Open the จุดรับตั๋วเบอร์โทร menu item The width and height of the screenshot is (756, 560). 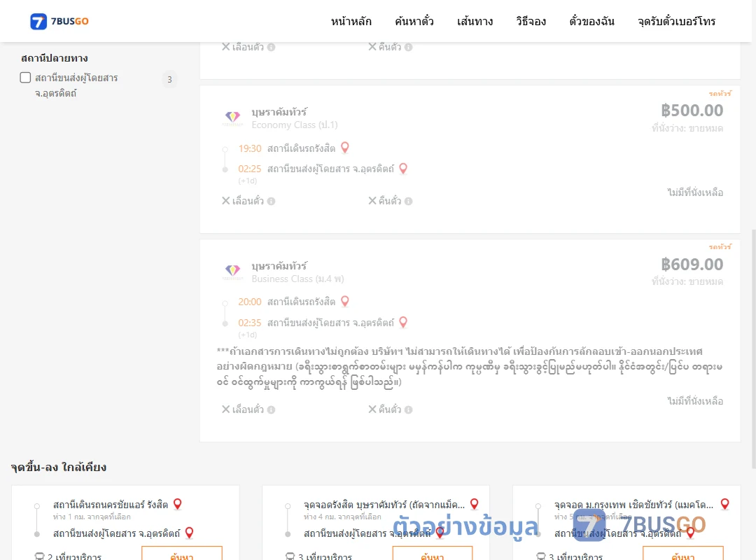click(676, 21)
